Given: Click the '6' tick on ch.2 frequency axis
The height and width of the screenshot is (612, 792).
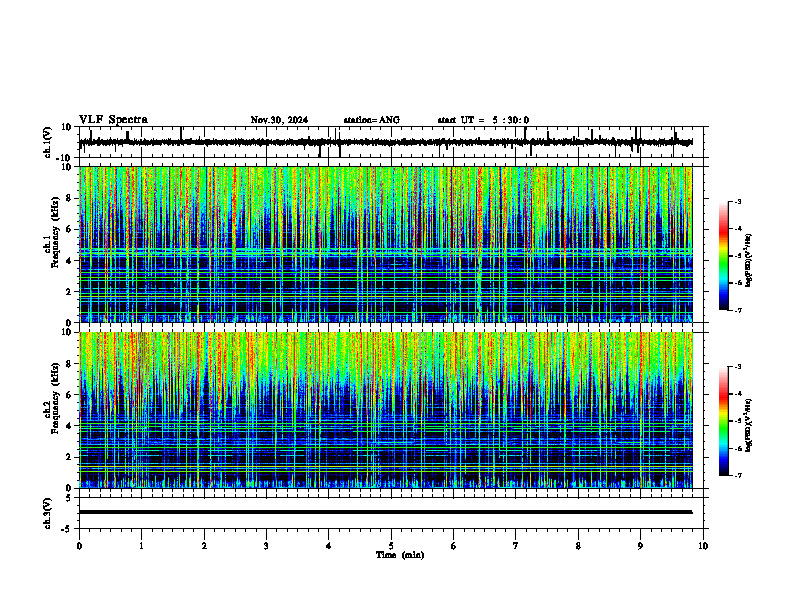Looking at the screenshot, I should (70, 395).
